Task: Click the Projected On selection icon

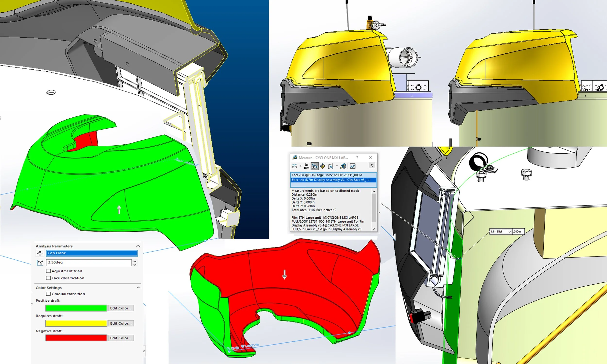Action: [330, 166]
